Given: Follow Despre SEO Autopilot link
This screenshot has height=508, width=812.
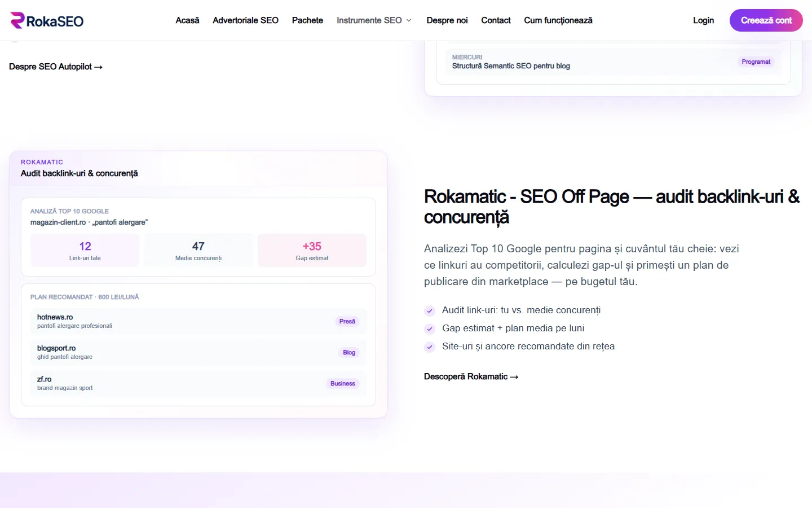Looking at the screenshot, I should click(x=56, y=67).
